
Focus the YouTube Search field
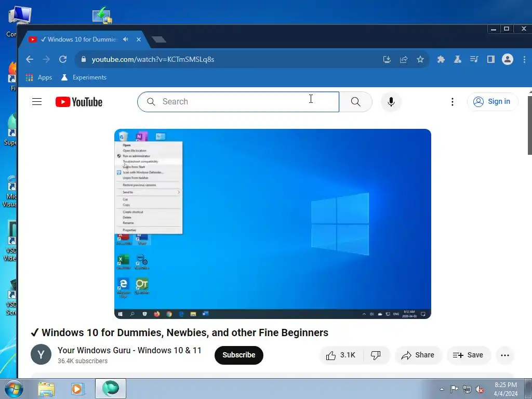(238, 102)
